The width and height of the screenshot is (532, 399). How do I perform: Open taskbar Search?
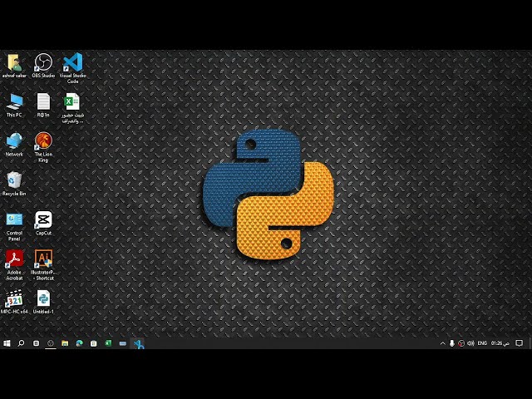tap(21, 343)
